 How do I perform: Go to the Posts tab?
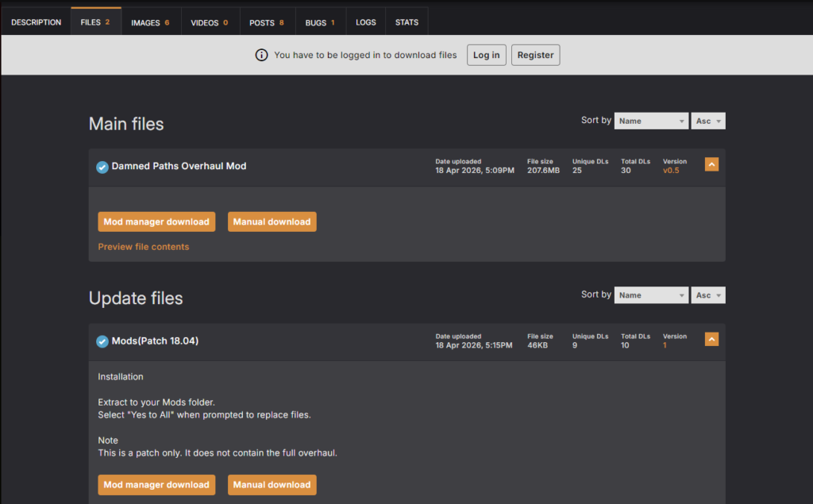(x=266, y=22)
